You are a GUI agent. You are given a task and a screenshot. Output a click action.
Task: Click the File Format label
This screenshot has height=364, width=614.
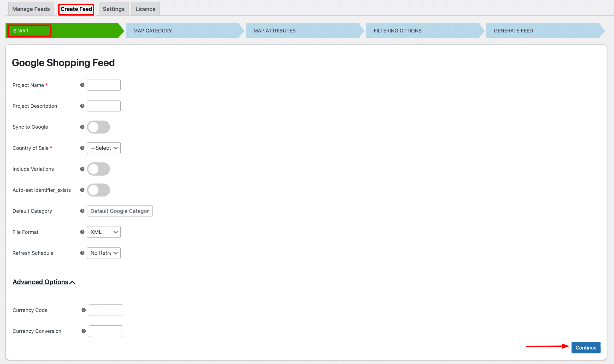pyautogui.click(x=25, y=232)
